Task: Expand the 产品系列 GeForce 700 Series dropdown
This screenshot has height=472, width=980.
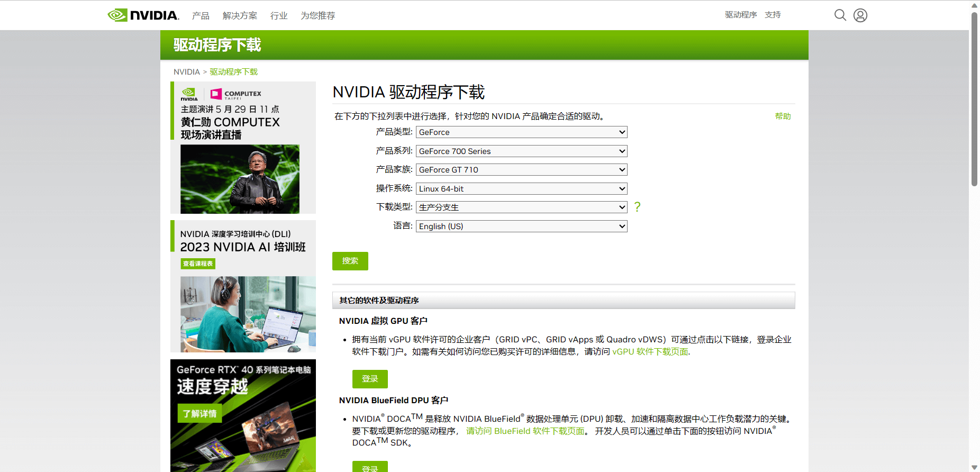Action: point(522,151)
